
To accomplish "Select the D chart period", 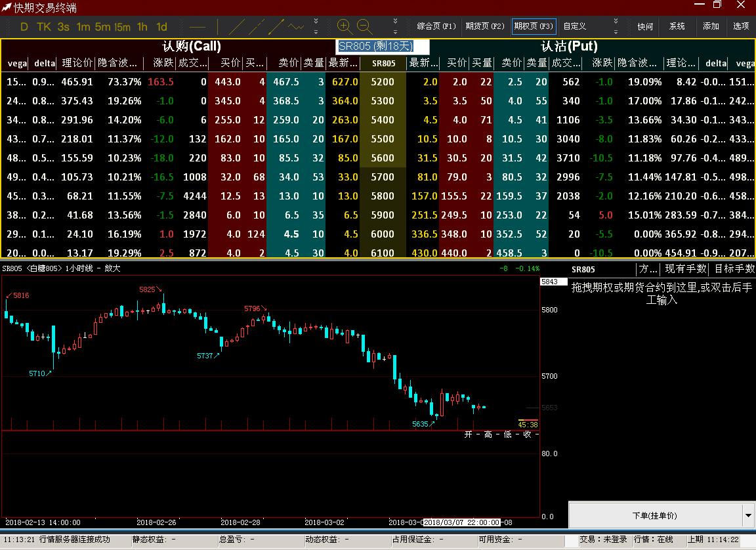I will pos(24,27).
